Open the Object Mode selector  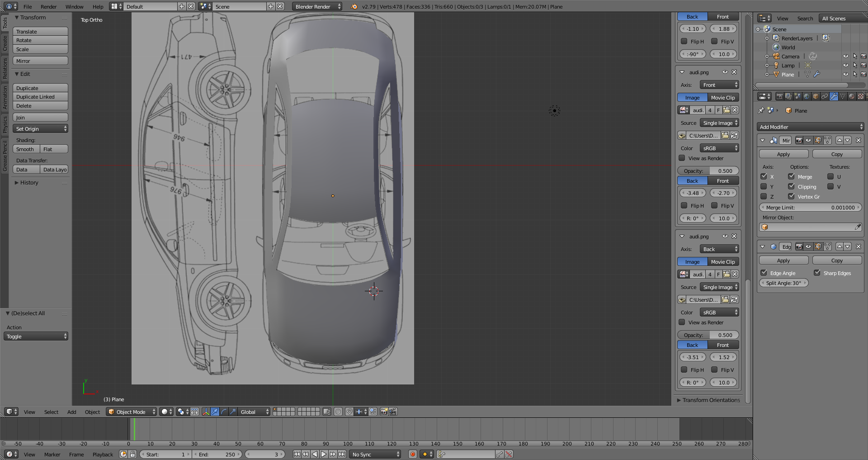131,412
